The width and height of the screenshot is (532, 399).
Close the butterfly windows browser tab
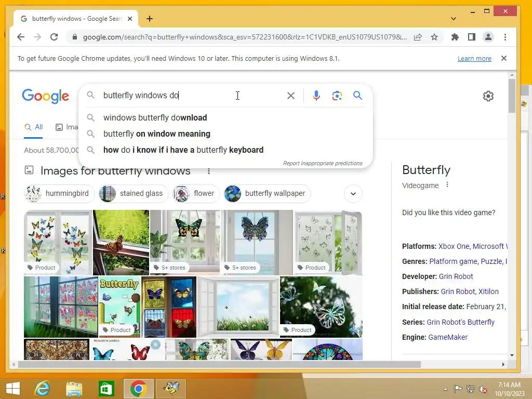point(129,19)
